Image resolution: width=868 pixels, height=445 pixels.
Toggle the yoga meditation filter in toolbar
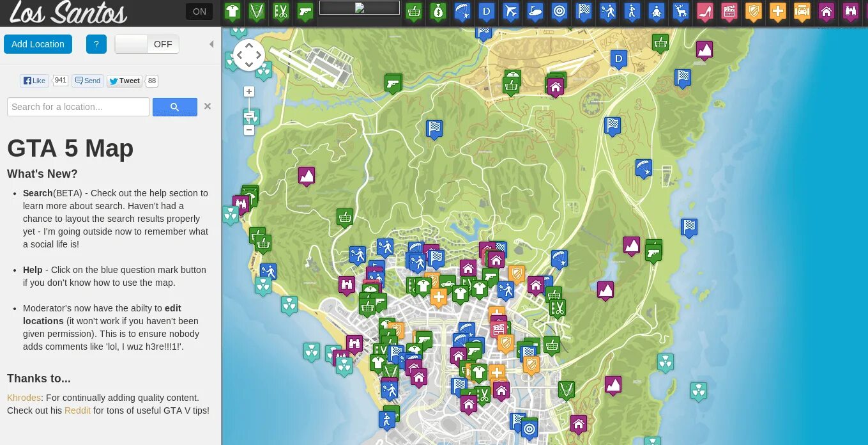(657, 12)
